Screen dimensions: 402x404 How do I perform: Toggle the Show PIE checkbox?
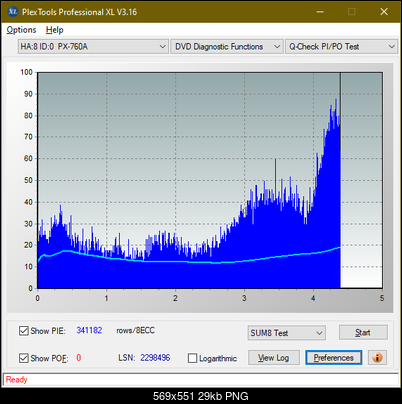pos(24,331)
